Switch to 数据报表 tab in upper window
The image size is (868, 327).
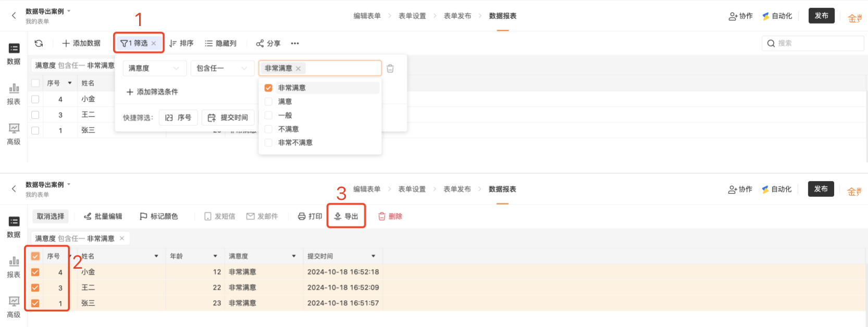tap(503, 16)
